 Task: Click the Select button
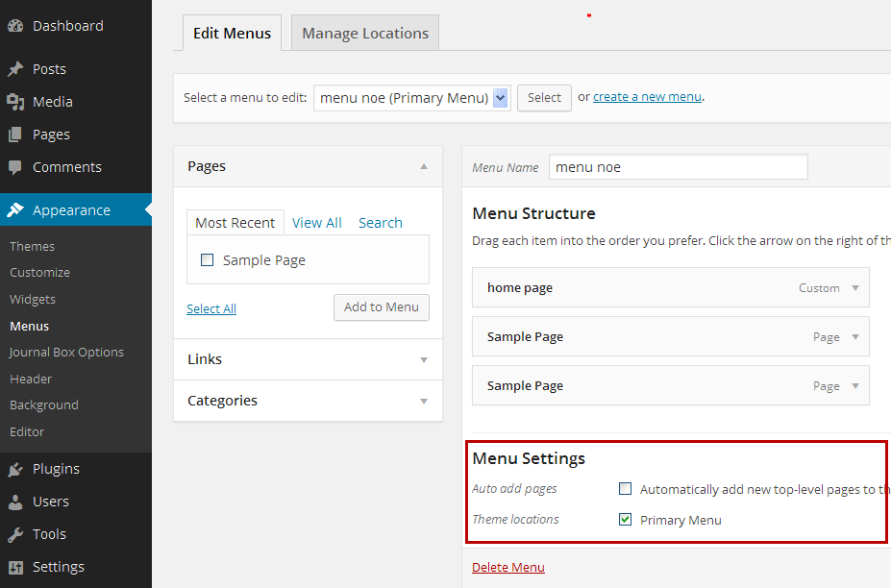coord(544,98)
